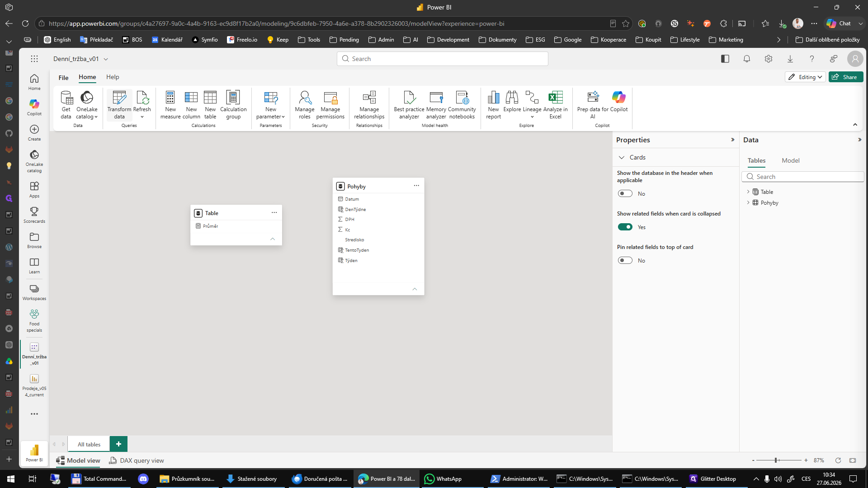Open the app launcher grid
The height and width of the screenshot is (488, 868).
[x=34, y=59]
